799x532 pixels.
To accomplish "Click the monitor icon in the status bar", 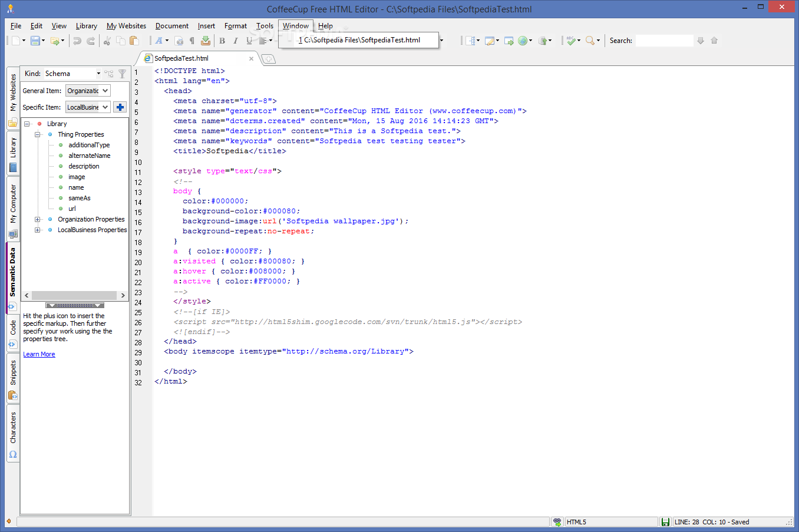I will pos(557,522).
